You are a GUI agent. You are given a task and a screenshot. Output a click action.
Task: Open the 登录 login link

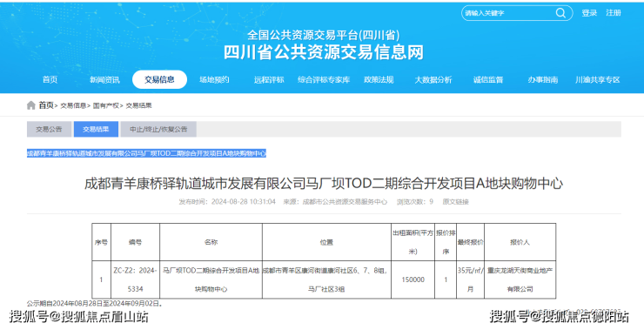pos(589,13)
